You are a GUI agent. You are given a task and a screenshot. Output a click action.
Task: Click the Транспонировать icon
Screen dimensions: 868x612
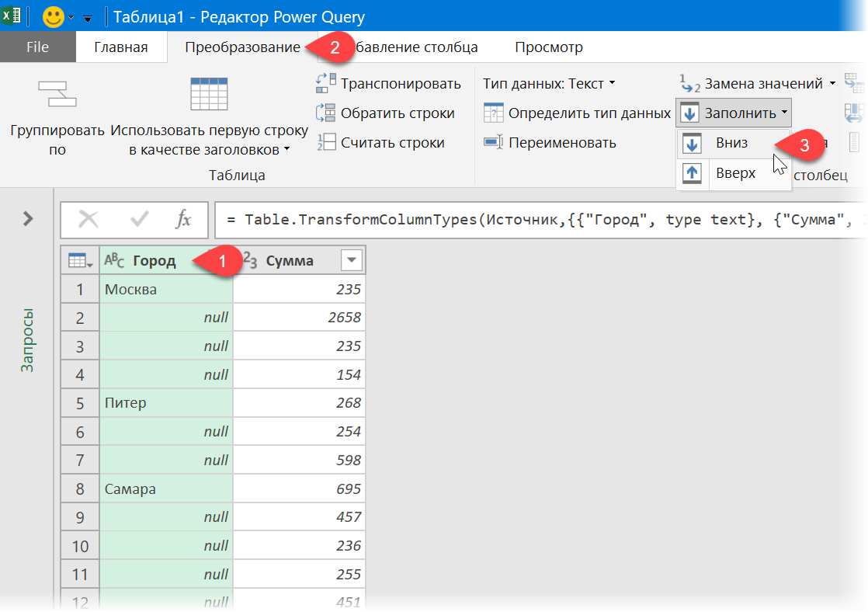point(325,83)
